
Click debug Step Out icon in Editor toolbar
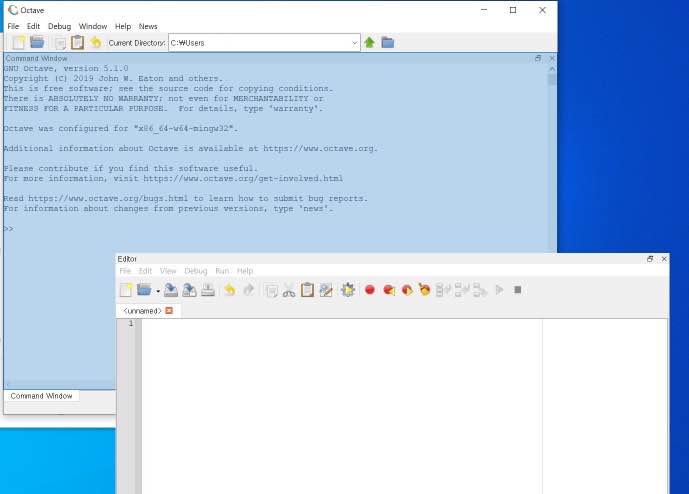(480, 291)
